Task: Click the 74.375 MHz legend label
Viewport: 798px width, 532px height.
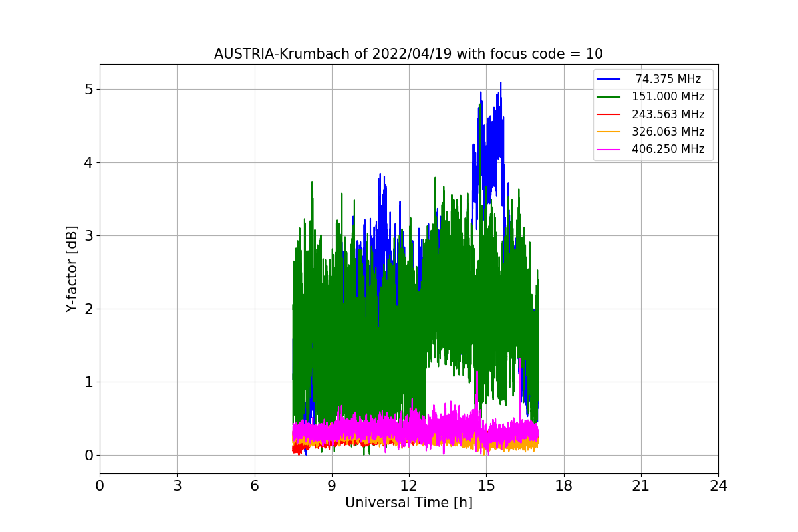Action: 668,79
